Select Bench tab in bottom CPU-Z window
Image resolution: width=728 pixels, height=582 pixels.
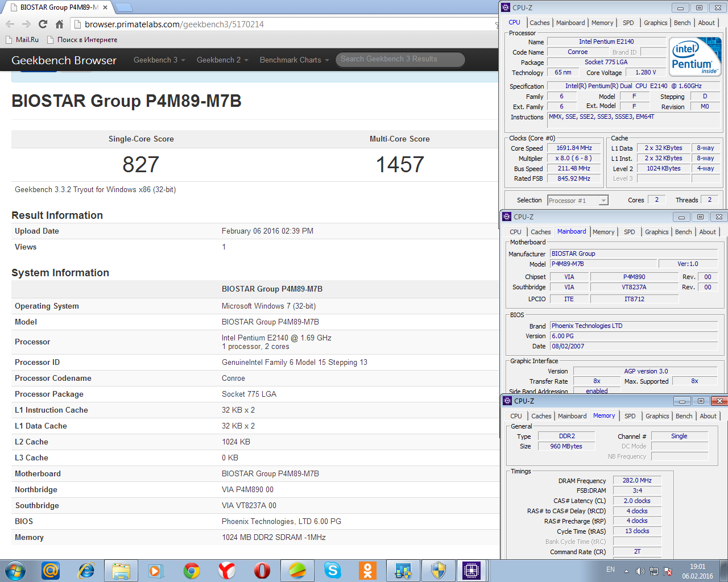684,416
